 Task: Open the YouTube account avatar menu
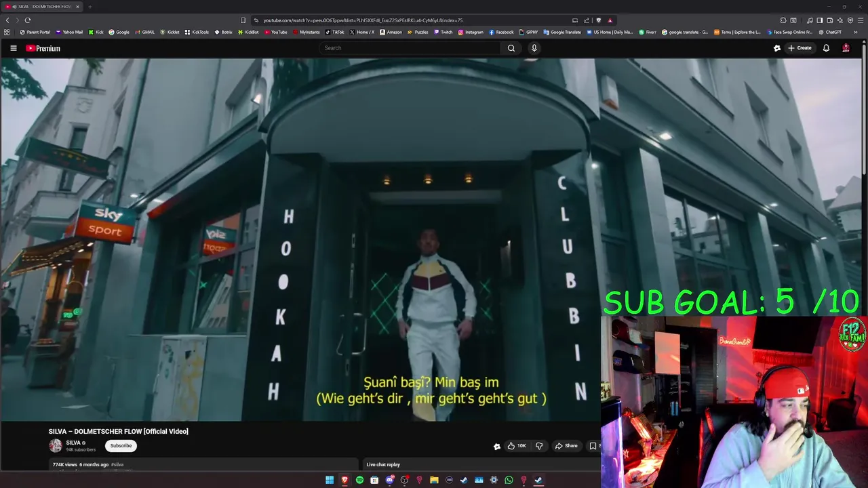[x=846, y=48]
